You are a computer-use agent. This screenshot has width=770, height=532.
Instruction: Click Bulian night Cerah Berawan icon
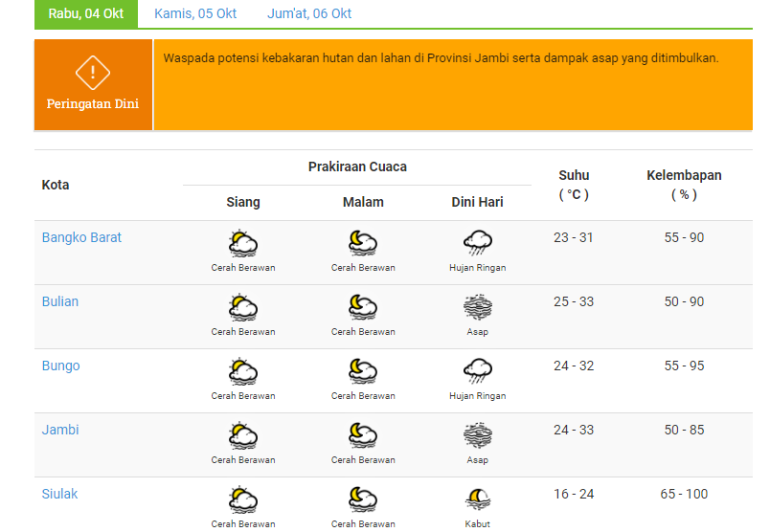pyautogui.click(x=363, y=307)
